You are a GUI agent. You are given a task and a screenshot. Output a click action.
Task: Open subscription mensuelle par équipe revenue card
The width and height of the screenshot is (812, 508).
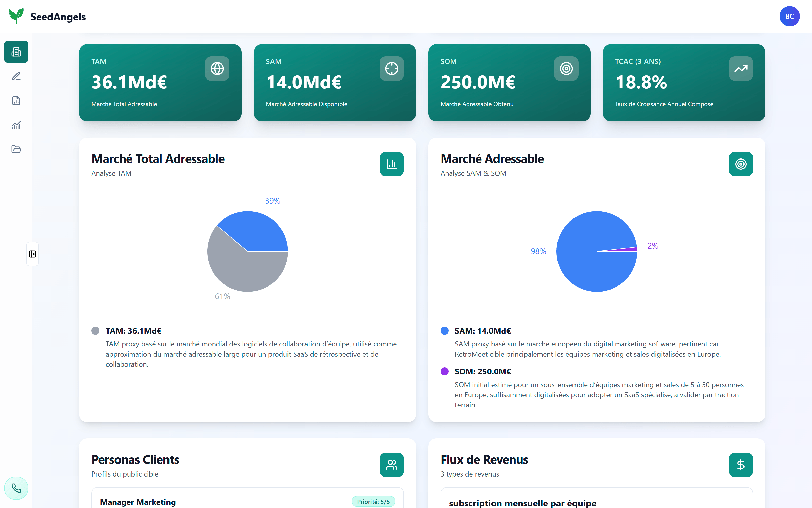(x=597, y=498)
